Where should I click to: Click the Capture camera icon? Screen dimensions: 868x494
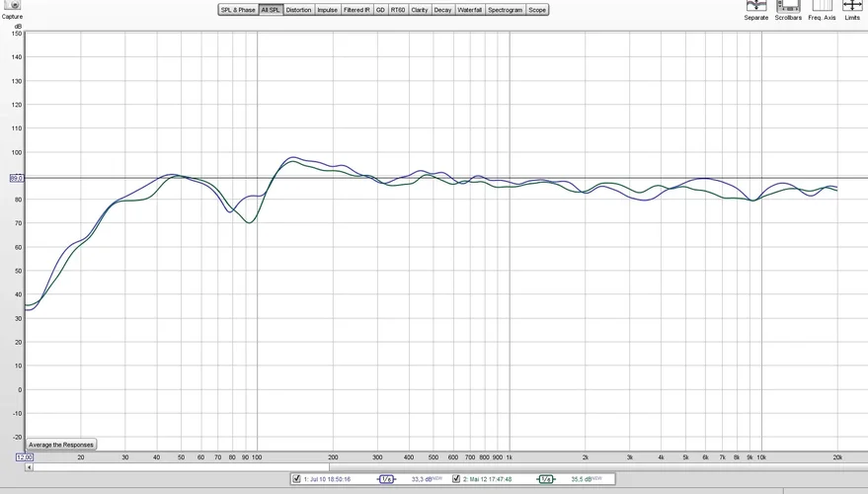coord(12,4)
